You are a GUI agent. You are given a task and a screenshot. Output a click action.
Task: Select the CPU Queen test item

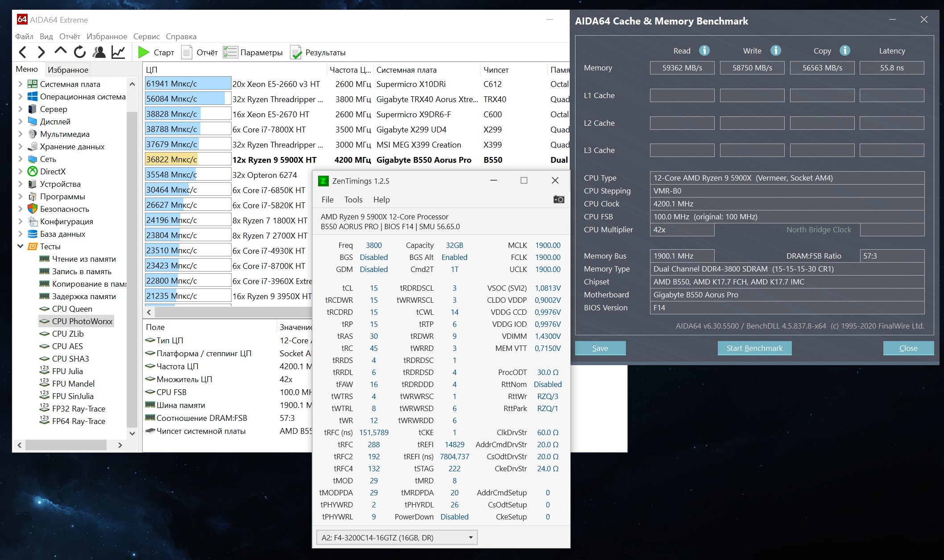tap(72, 309)
